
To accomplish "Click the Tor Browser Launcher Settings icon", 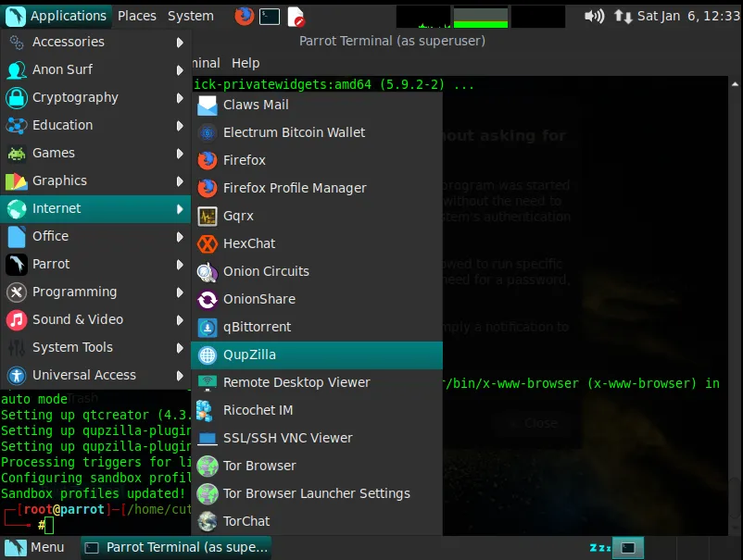I will pyautogui.click(x=208, y=493).
